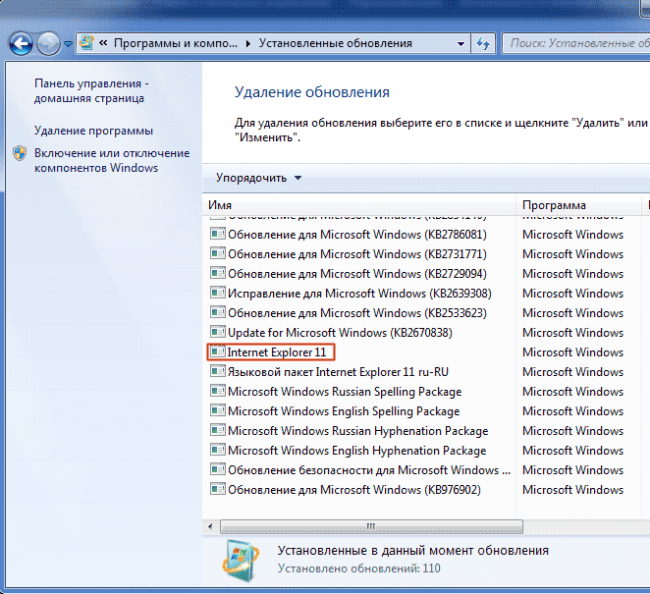Expand arrow after 'Программы и компо...' breadcrumb
Viewport: 650px width, 594px height.
[x=248, y=43]
